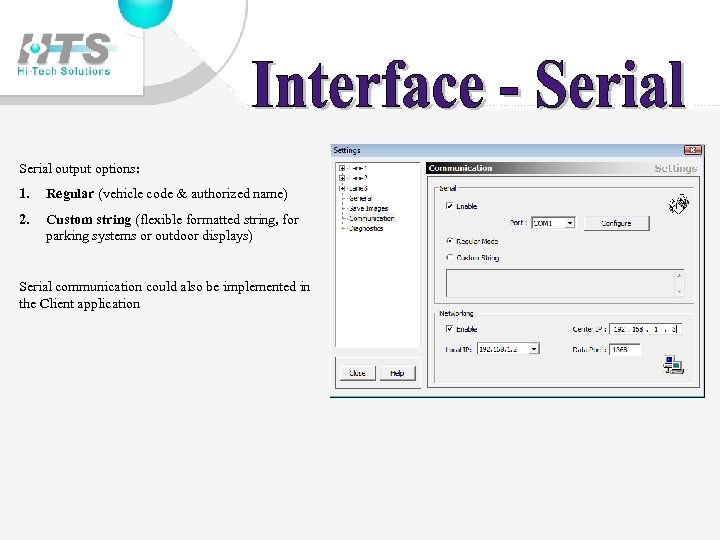Click the Configure button
This screenshot has width=720, height=540.
coord(616,223)
